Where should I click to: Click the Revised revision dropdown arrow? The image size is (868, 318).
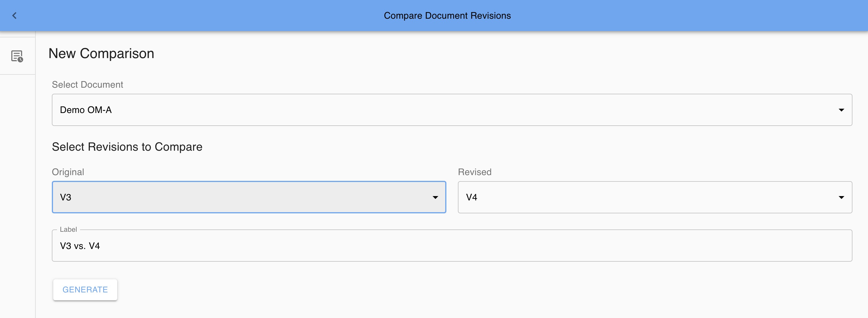[841, 198]
